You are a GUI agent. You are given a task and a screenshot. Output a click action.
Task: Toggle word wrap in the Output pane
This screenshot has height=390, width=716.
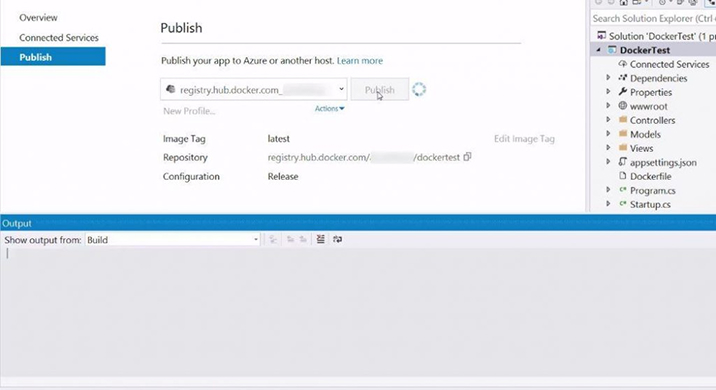(337, 239)
